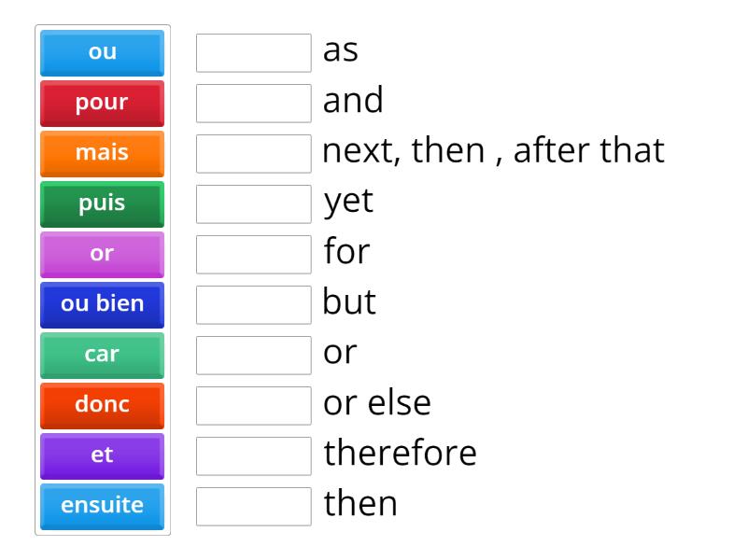Click the box beside "next, then, after that"
Viewport: 747px width, 560px height.
coord(253,152)
